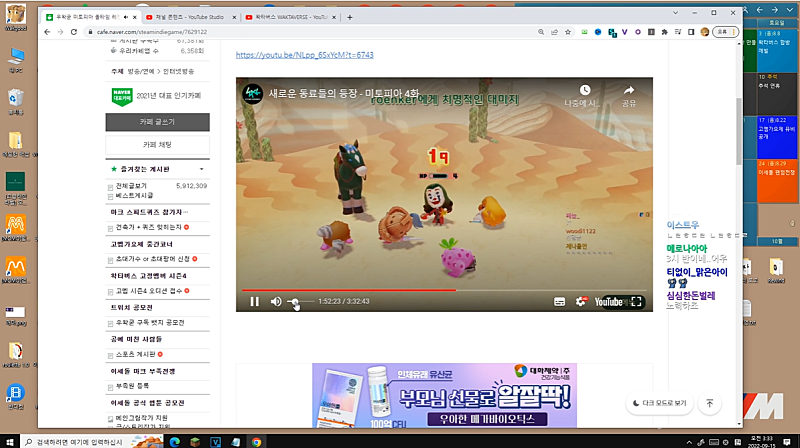Reload the current page
The height and width of the screenshot is (448, 800).
click(74, 32)
